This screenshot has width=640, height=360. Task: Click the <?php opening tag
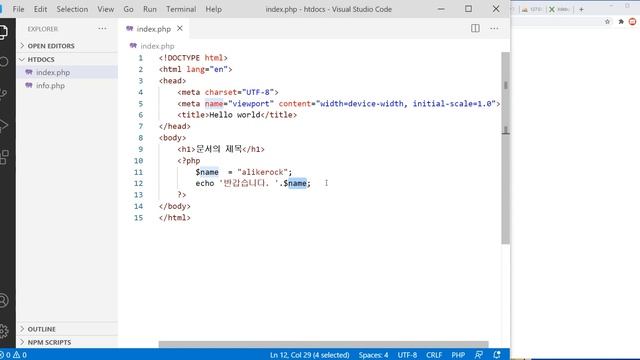[189, 160]
